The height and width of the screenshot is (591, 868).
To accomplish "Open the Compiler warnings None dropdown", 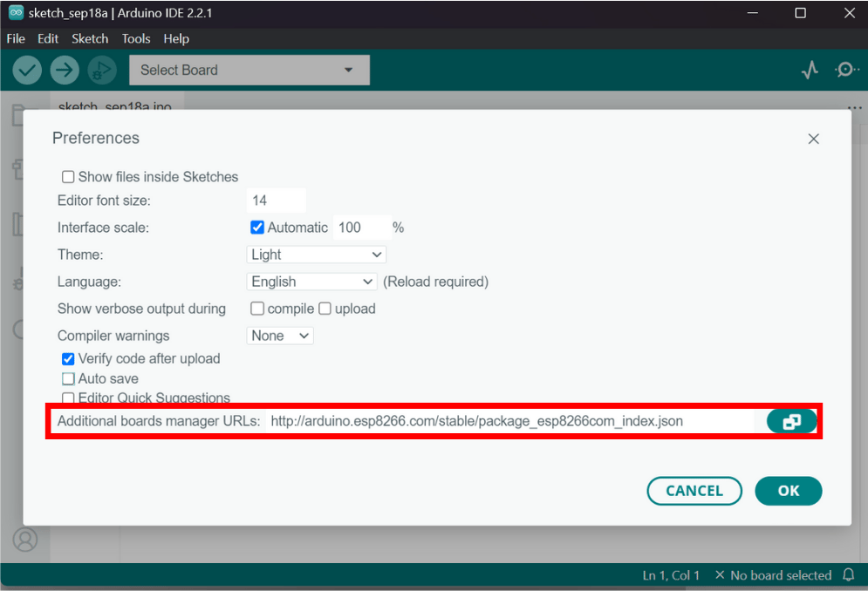I will tap(279, 336).
